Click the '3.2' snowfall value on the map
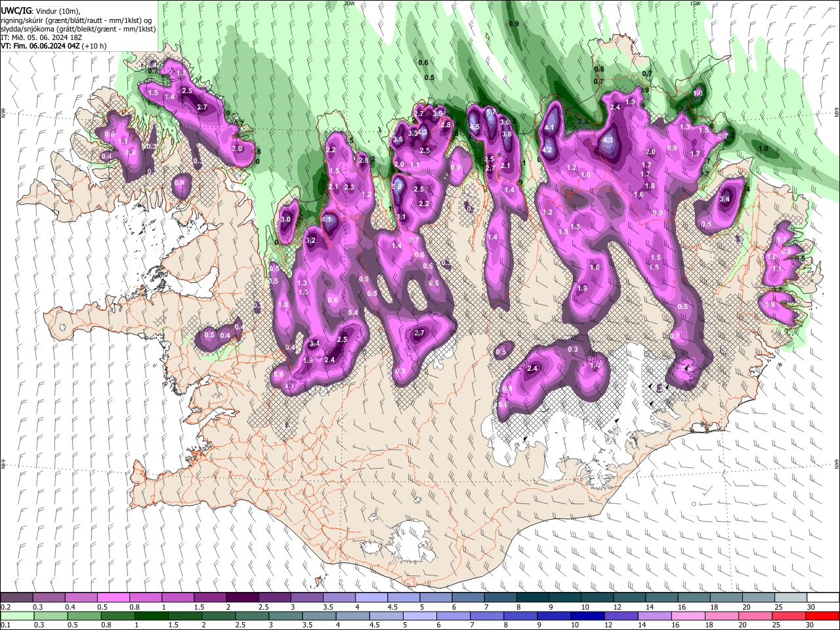This screenshot has height=630, width=840. tap(311, 241)
